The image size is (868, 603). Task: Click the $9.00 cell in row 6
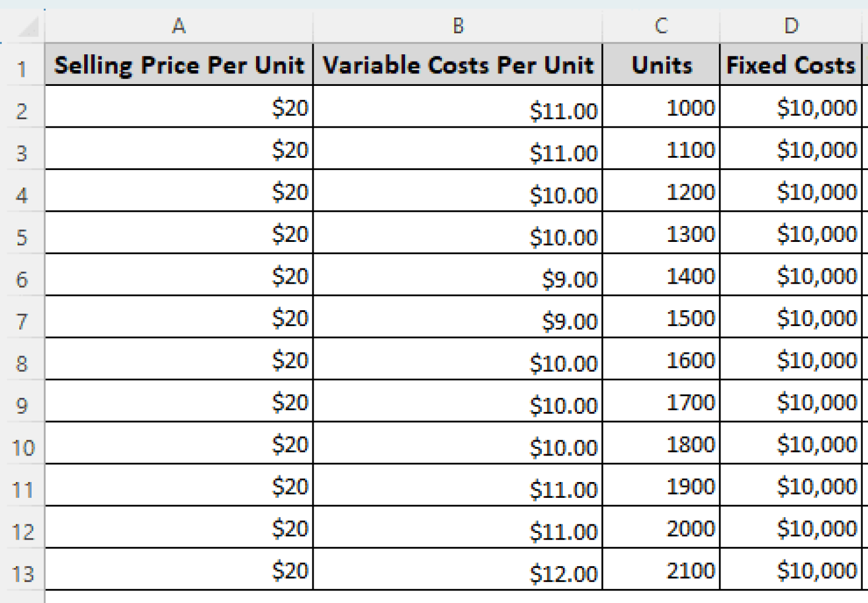(x=458, y=276)
